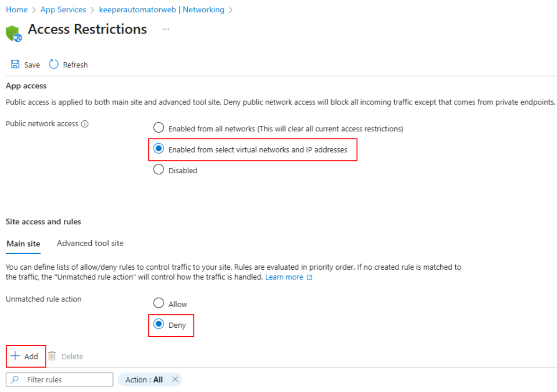Click the Access Restrictions shield icon
This screenshot has height=392, width=557.
(x=14, y=34)
